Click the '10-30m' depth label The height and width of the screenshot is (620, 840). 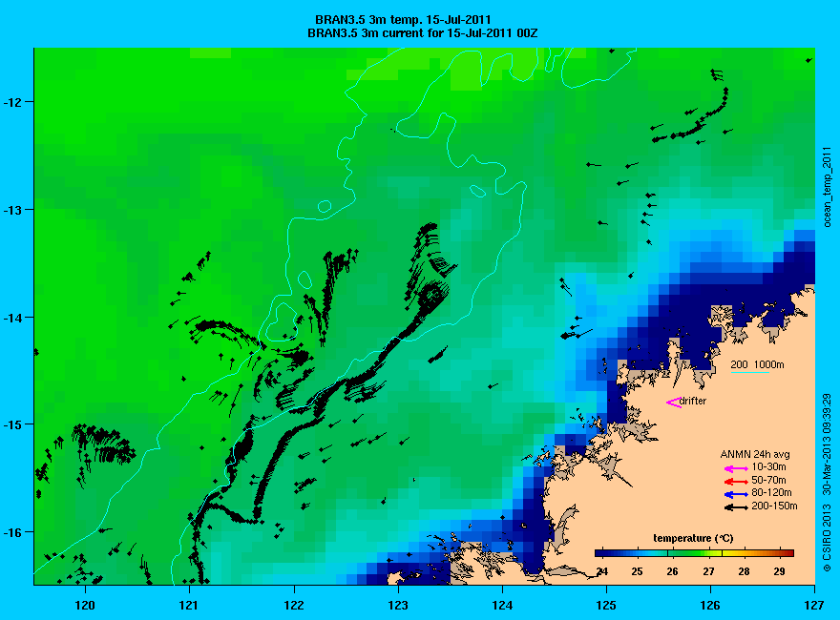[768, 466]
